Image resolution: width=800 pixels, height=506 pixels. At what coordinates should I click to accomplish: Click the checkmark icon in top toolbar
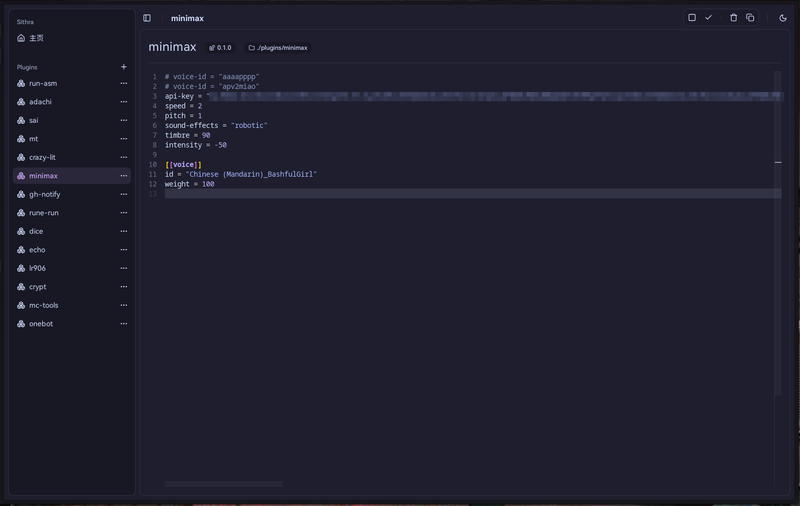click(x=708, y=18)
